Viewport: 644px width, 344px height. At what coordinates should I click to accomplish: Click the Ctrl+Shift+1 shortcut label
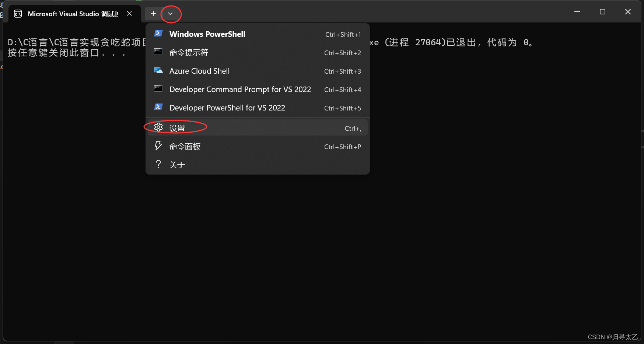(343, 35)
